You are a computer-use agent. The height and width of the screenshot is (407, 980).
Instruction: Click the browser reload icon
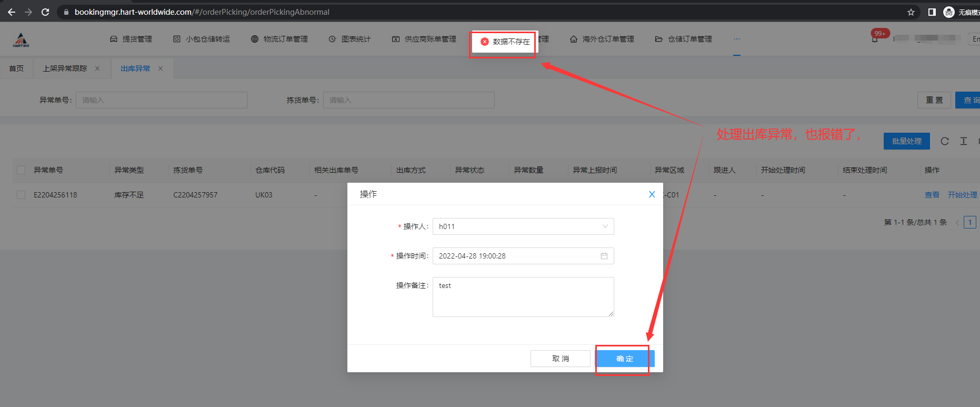45,12
